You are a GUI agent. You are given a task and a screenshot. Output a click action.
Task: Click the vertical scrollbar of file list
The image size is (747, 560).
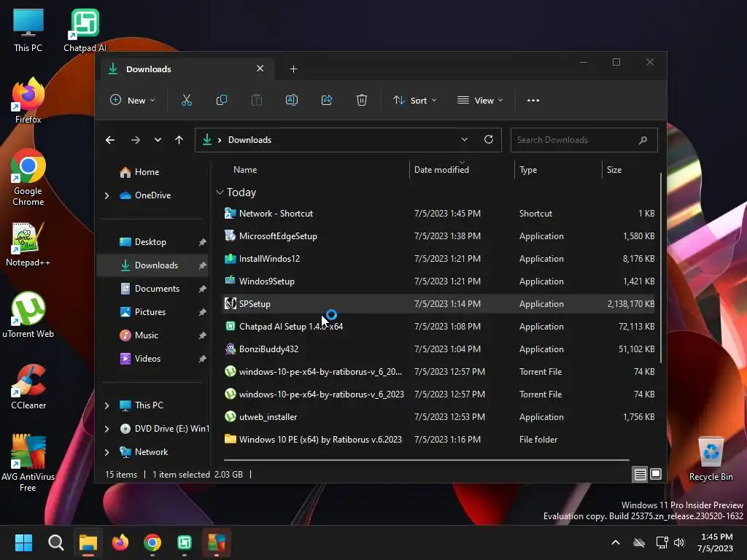(x=661, y=268)
